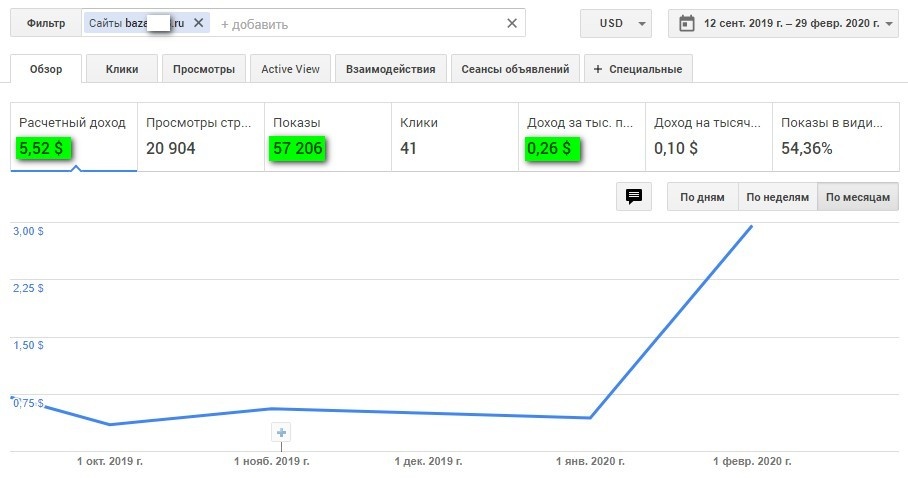This screenshot has width=908, height=478.
Task: Click the 3,00 $ axis value
Action: tap(28, 231)
